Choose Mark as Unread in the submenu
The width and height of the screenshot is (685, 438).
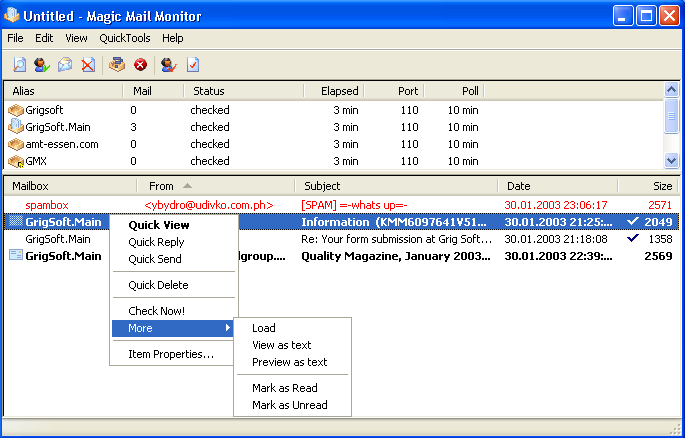293,405
